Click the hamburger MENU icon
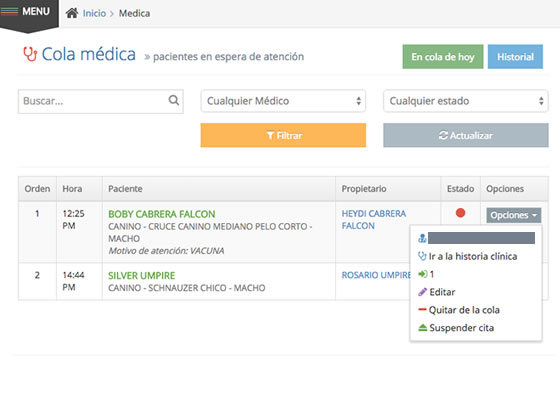This screenshot has width=560, height=420. [10, 11]
